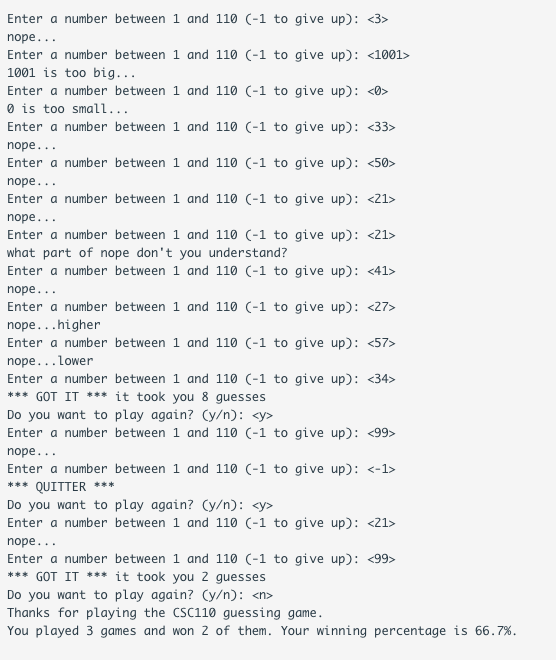This screenshot has height=660, width=556.
Task: Click the '0 is too small...' message
Action: 67,109
